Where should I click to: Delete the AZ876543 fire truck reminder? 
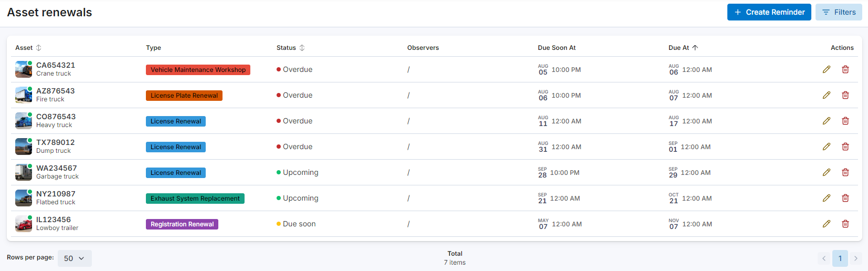pos(845,95)
